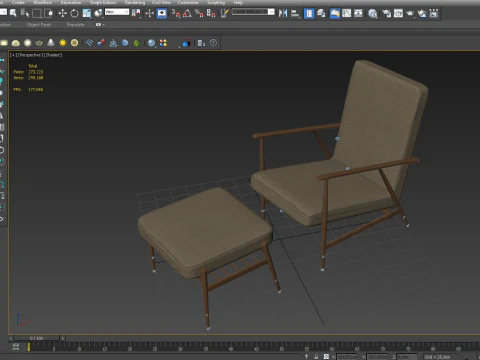The image size is (480, 360).
Task: Open the Customize menu
Action: (188, 2)
